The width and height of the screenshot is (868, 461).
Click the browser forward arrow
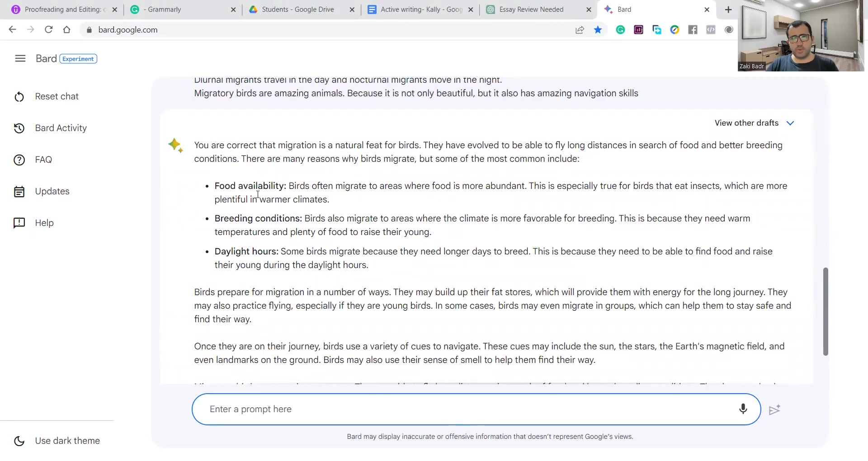(30, 30)
